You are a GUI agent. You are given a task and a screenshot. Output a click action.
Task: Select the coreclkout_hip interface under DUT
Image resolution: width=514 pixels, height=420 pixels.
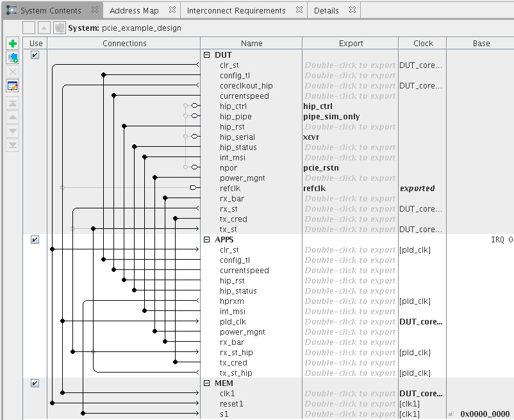(x=246, y=85)
